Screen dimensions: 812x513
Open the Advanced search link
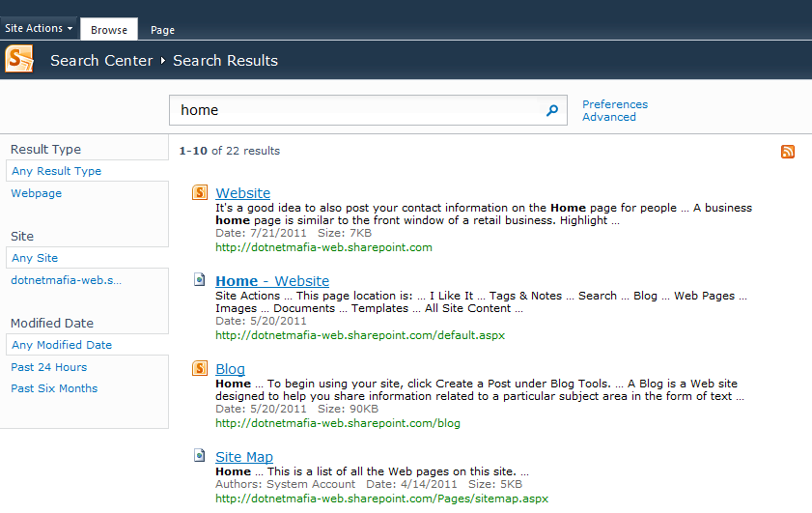[609, 117]
